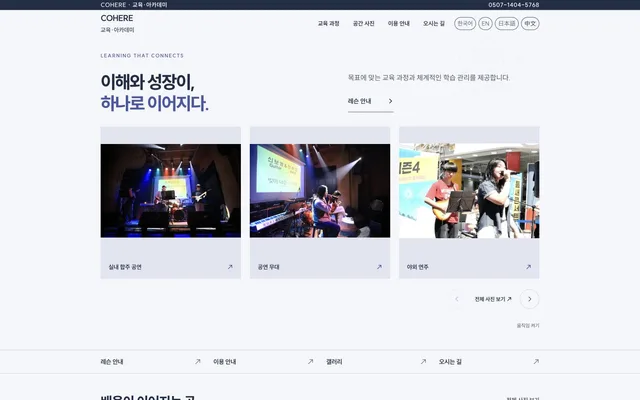Open 교육 과정 in the navigation menu
This screenshot has width=640, height=400.
(x=329, y=24)
